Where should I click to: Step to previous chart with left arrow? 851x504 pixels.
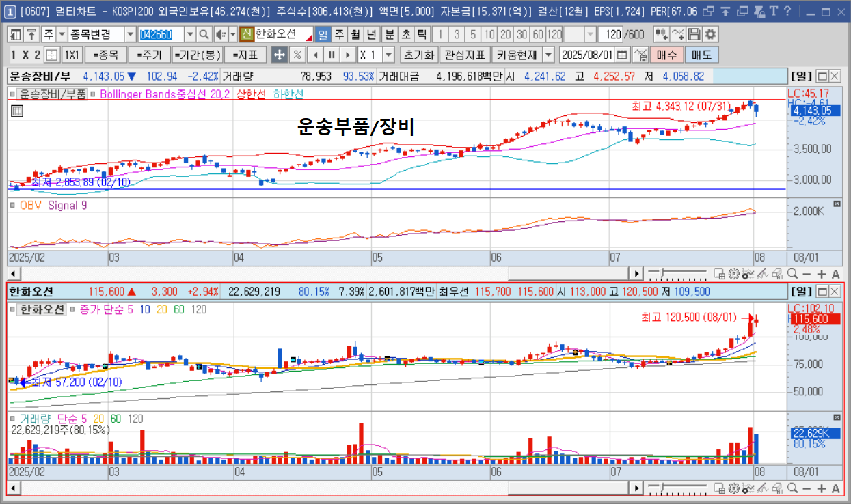tap(315, 55)
